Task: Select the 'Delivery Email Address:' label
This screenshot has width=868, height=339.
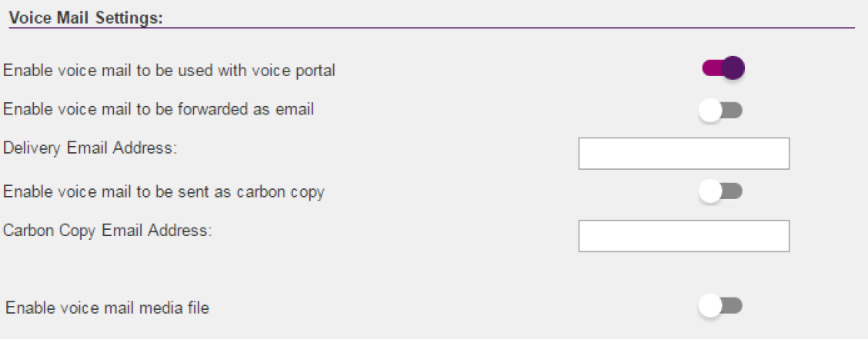Action: 90,147
